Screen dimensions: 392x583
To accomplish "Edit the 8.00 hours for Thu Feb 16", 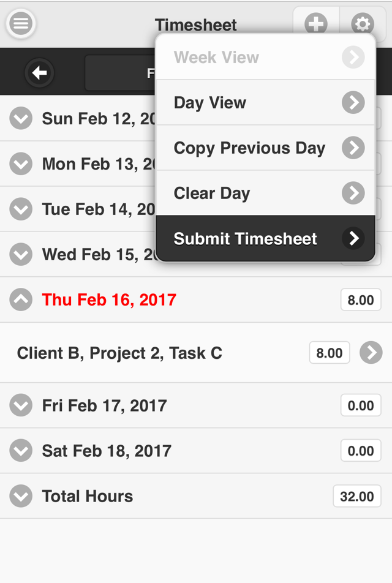I will tap(361, 299).
